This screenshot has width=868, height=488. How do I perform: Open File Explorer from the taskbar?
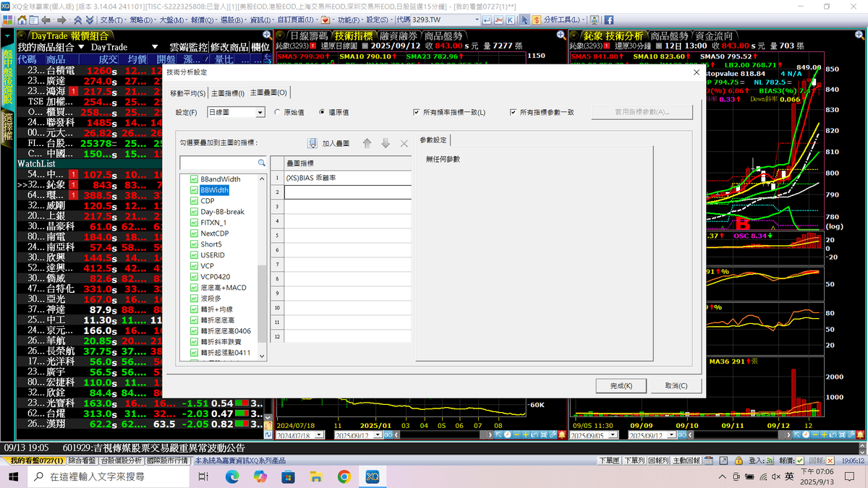pos(316,476)
